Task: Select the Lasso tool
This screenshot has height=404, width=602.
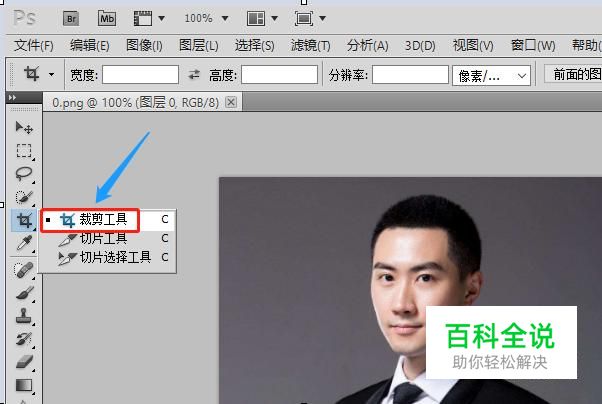Action: (x=24, y=174)
